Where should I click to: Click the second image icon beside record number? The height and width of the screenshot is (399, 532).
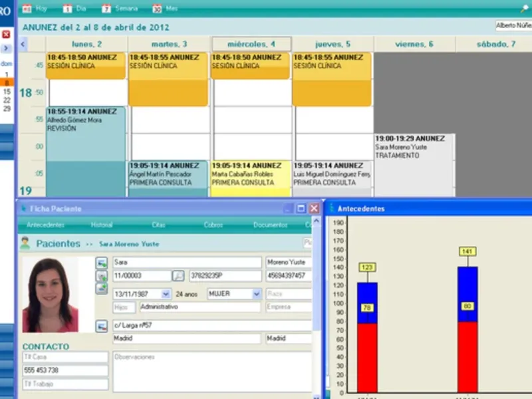pos(102,276)
